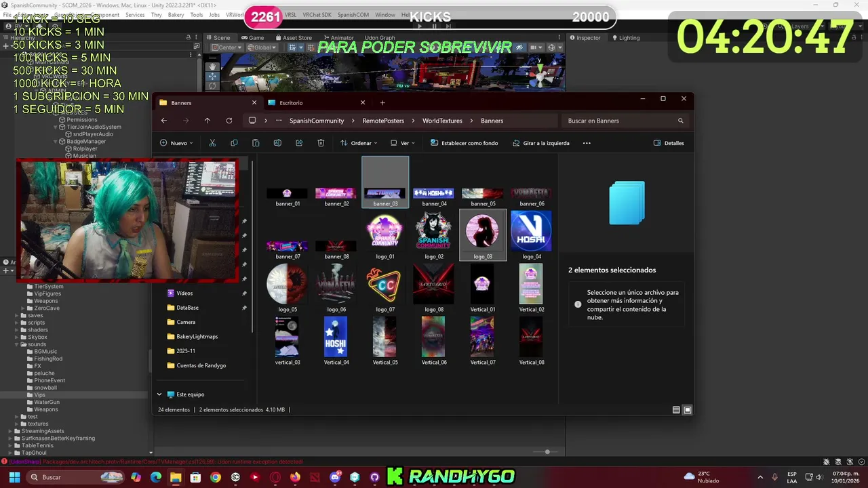
Task: Click Establecer como fondo button
Action: pos(464,143)
